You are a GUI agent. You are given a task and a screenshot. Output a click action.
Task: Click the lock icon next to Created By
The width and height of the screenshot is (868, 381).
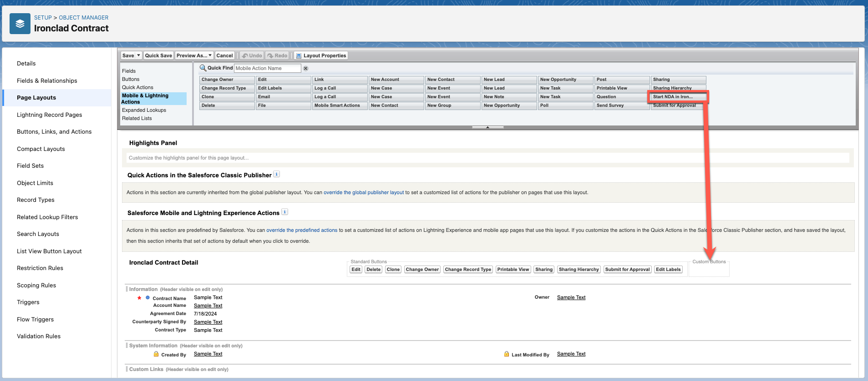coord(156,354)
